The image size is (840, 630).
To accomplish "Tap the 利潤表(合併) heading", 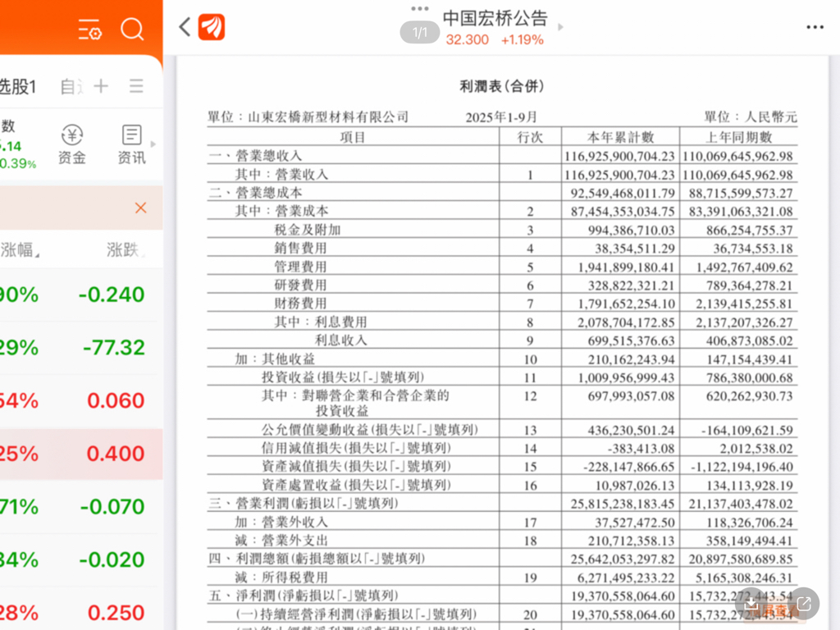I will [x=502, y=86].
